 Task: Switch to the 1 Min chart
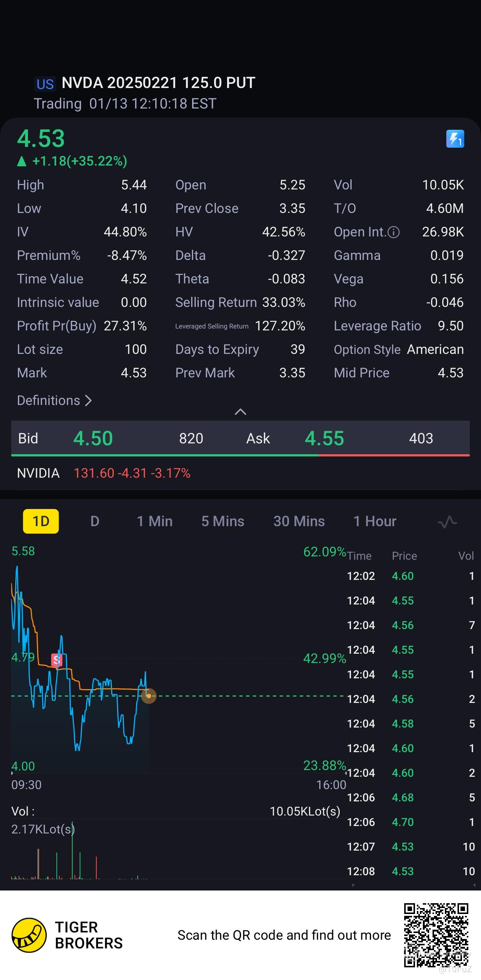(154, 521)
